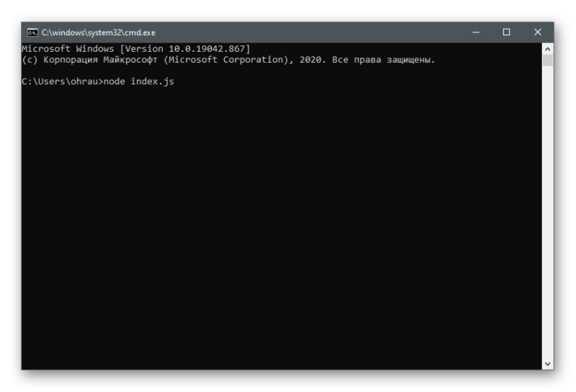This screenshot has height=392, width=576.
Task: Click the Все права защищены text
Action: coord(383,60)
